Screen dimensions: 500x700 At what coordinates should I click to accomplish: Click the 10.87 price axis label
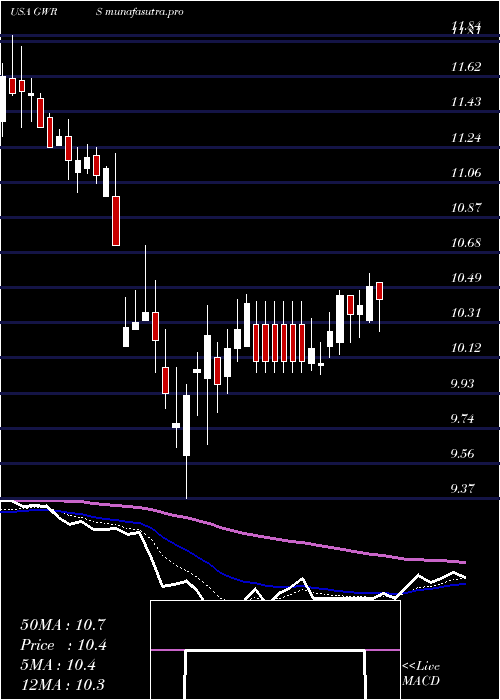[466, 208]
